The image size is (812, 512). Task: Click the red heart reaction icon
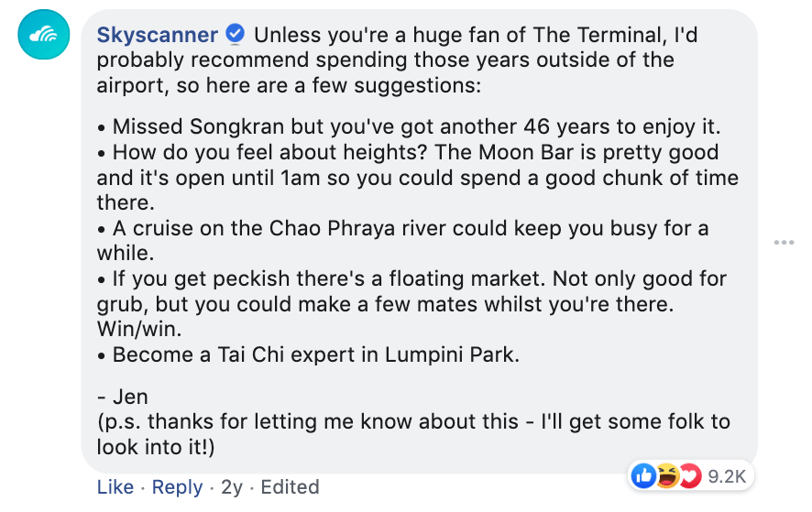pyautogui.click(x=688, y=476)
